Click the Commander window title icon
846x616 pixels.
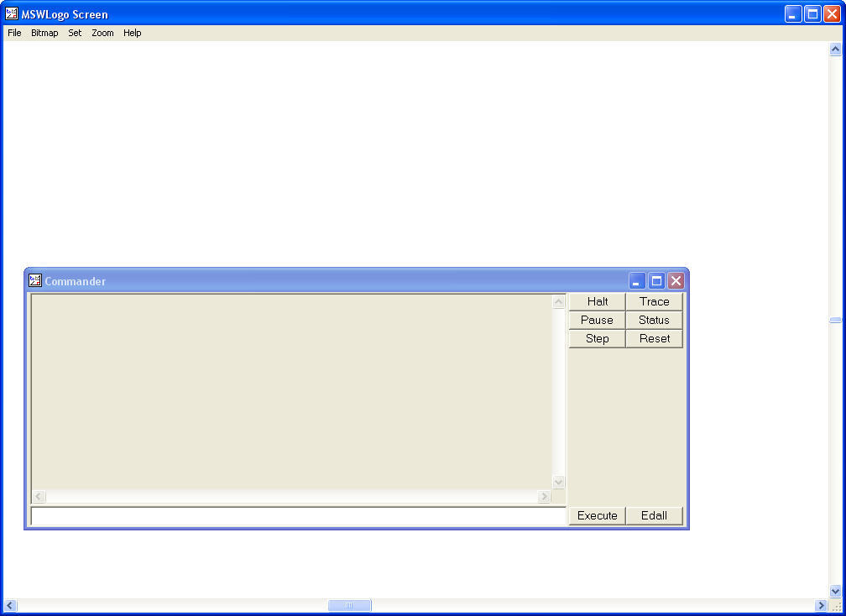(x=35, y=281)
